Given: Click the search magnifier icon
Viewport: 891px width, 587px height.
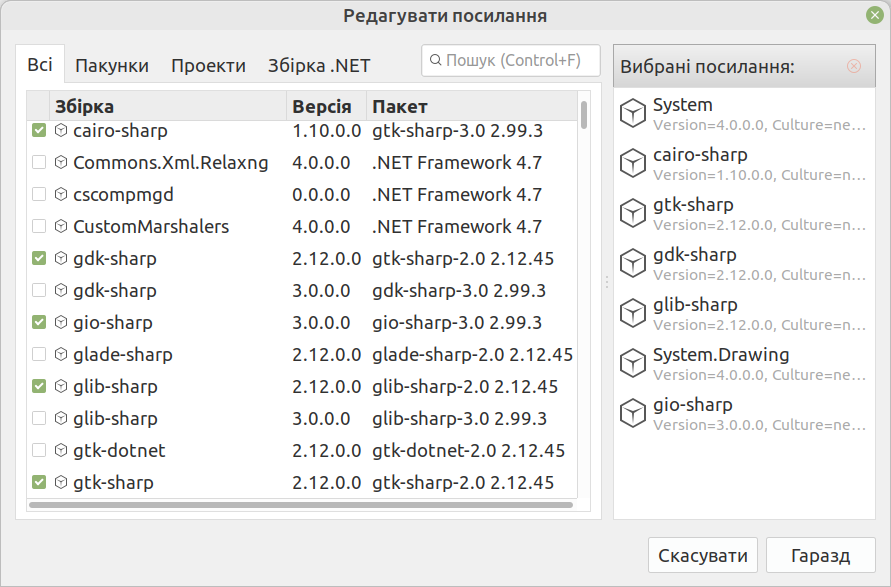Looking at the screenshot, I should [x=435, y=60].
